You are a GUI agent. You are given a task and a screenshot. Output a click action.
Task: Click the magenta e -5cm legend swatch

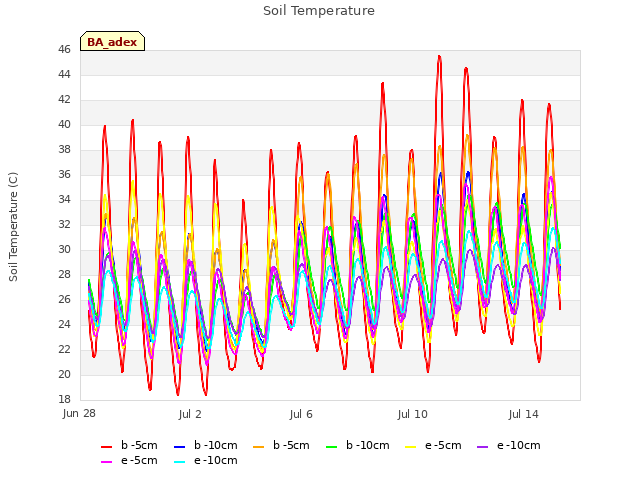point(107,462)
